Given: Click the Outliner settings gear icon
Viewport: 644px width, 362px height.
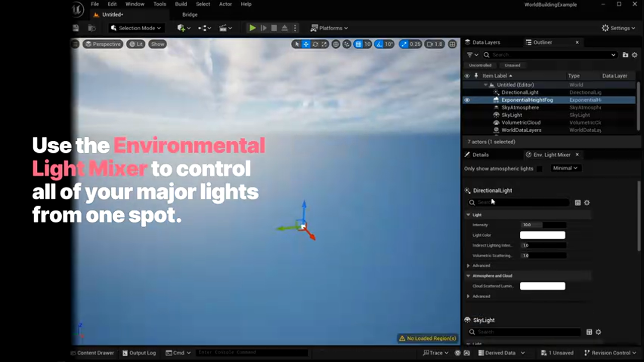Looking at the screenshot, I should pos(634,55).
